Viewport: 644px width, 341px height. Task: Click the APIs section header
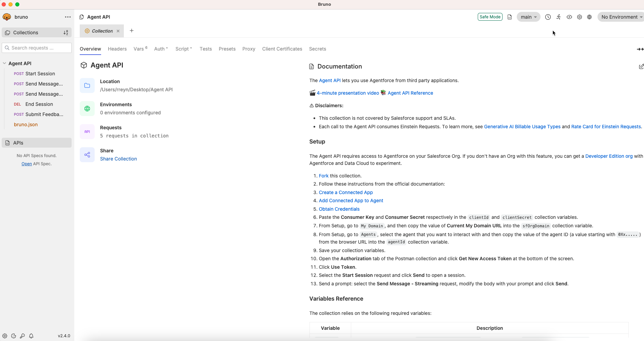point(37,143)
